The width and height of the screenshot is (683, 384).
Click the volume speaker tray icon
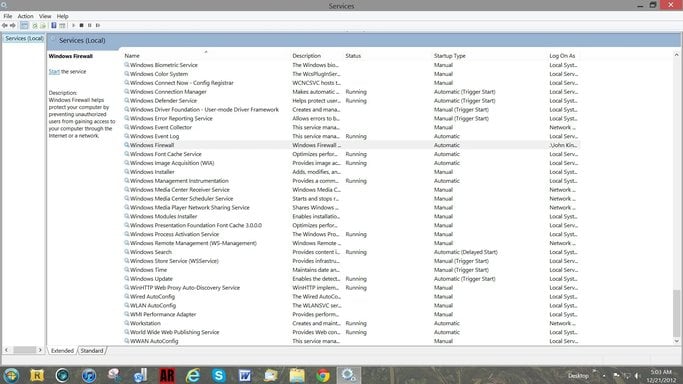point(638,375)
